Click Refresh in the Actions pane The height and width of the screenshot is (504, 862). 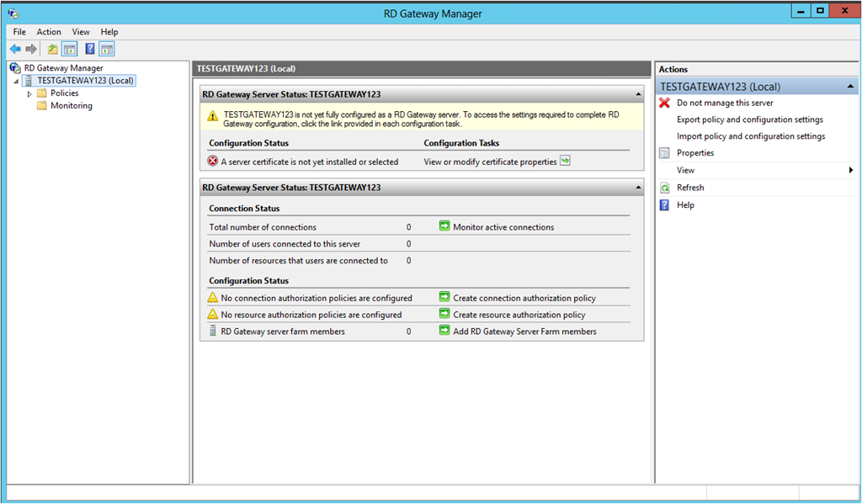pos(690,188)
